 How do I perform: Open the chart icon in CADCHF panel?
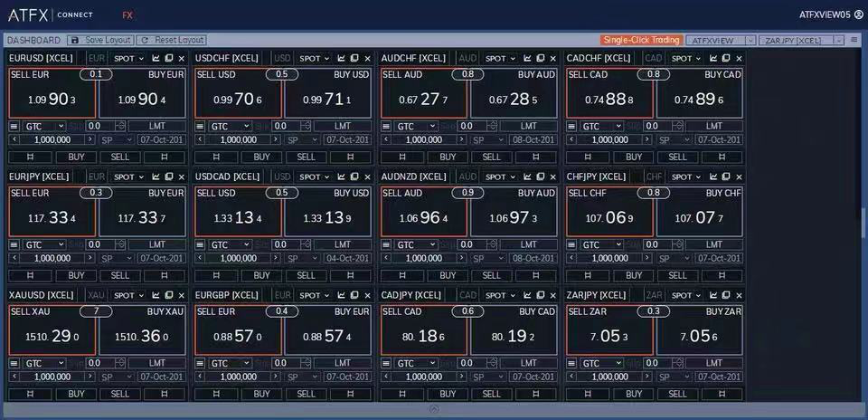point(713,58)
